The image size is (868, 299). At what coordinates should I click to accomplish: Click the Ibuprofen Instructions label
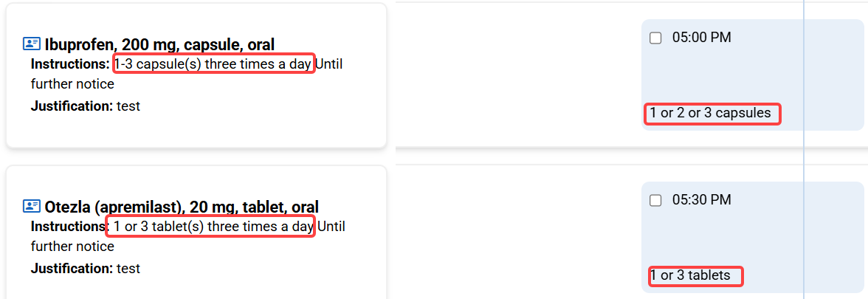pyautogui.click(x=70, y=64)
